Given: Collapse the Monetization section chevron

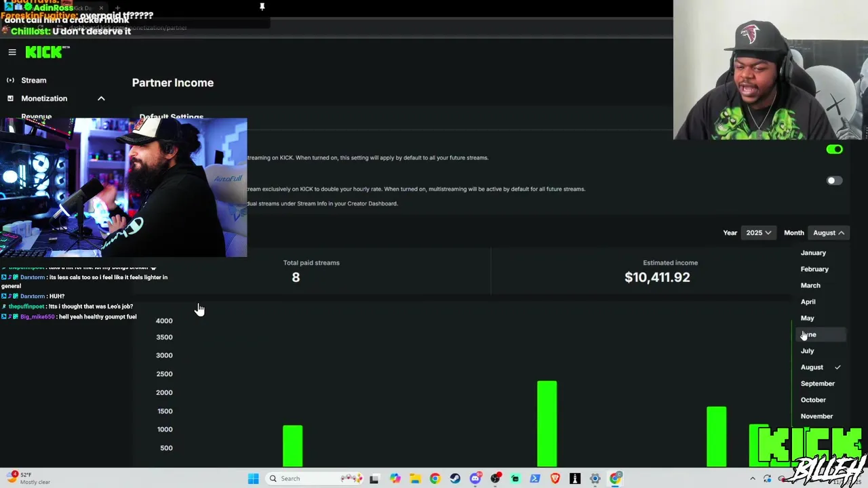Looking at the screenshot, I should click(x=101, y=98).
